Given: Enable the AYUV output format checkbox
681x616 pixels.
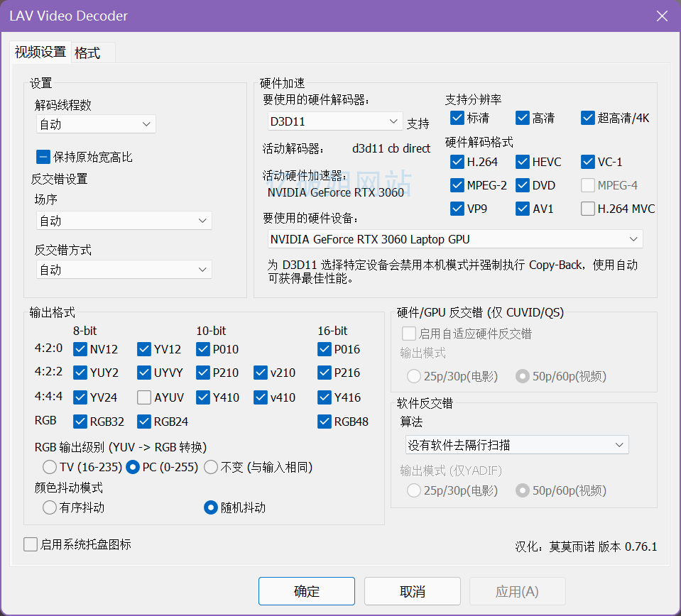Looking at the screenshot, I should pyautogui.click(x=144, y=397).
